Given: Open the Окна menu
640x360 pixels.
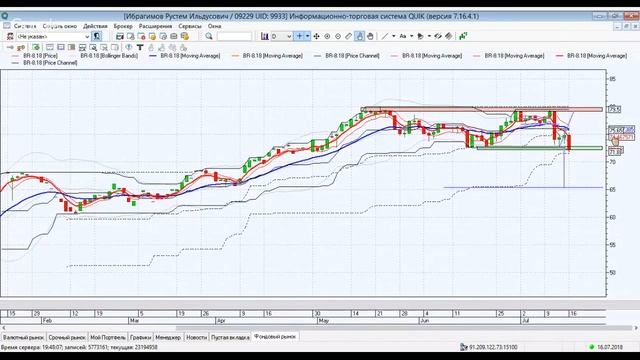Looking at the screenshot, I should tap(214, 26).
